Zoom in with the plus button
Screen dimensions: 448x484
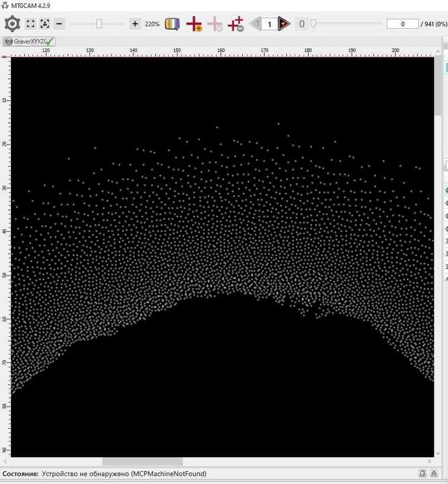tap(135, 24)
